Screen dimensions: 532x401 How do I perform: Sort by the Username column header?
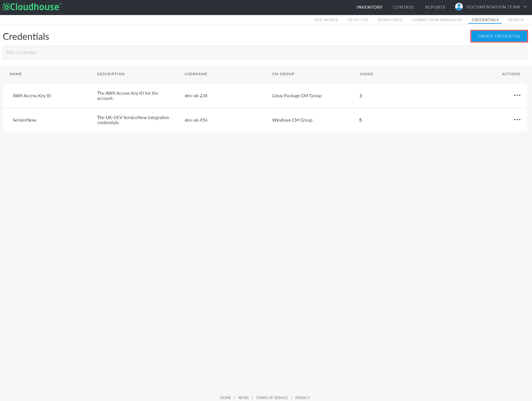196,74
